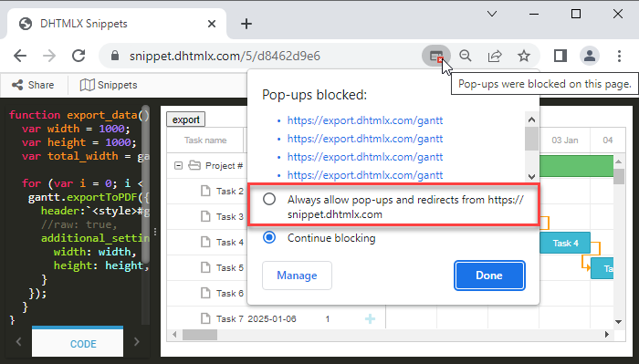Click the browser forward arrow

[x=49, y=56]
